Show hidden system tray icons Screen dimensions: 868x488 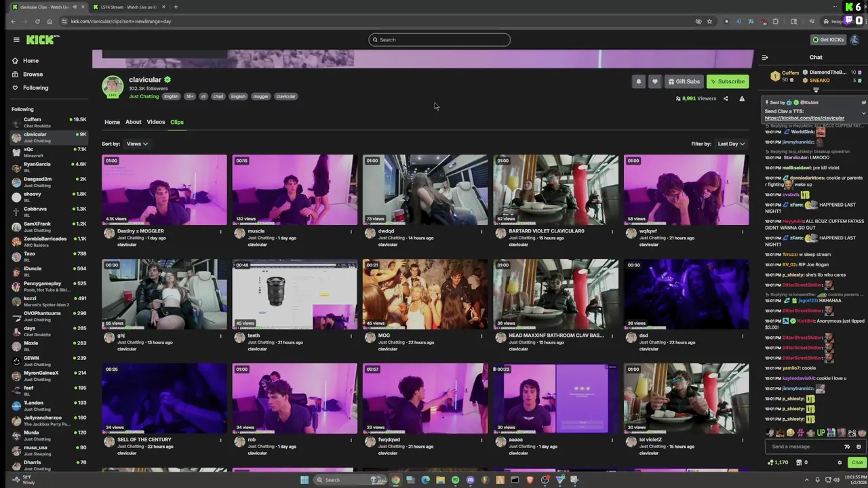pos(806,480)
